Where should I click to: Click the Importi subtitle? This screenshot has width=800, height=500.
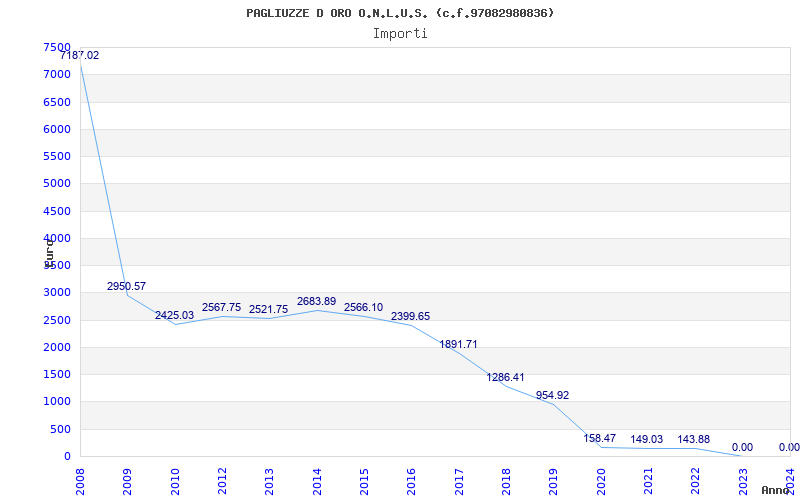click(400, 34)
